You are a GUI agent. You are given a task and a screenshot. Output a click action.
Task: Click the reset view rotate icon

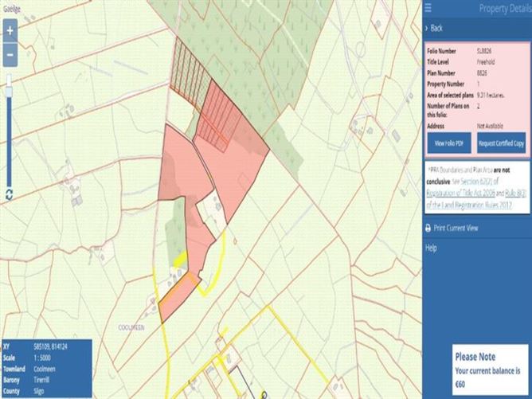[x=10, y=194]
